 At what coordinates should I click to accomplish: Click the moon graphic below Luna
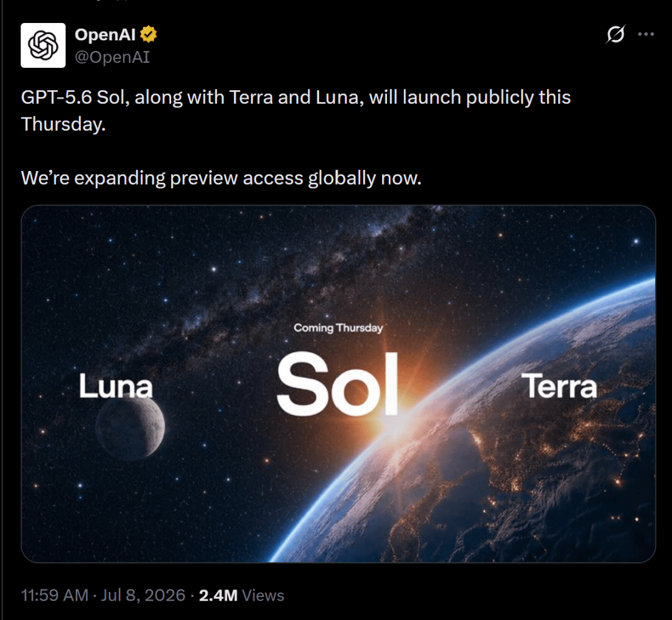(x=130, y=426)
